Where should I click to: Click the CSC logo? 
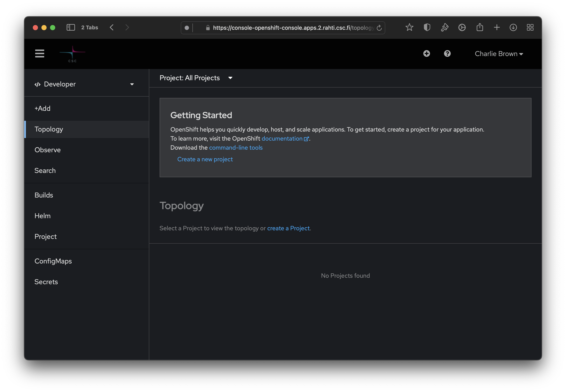point(72,54)
